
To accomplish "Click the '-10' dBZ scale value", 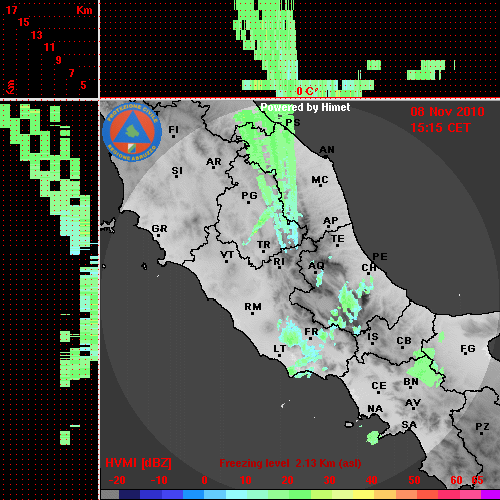I will coord(159,480).
